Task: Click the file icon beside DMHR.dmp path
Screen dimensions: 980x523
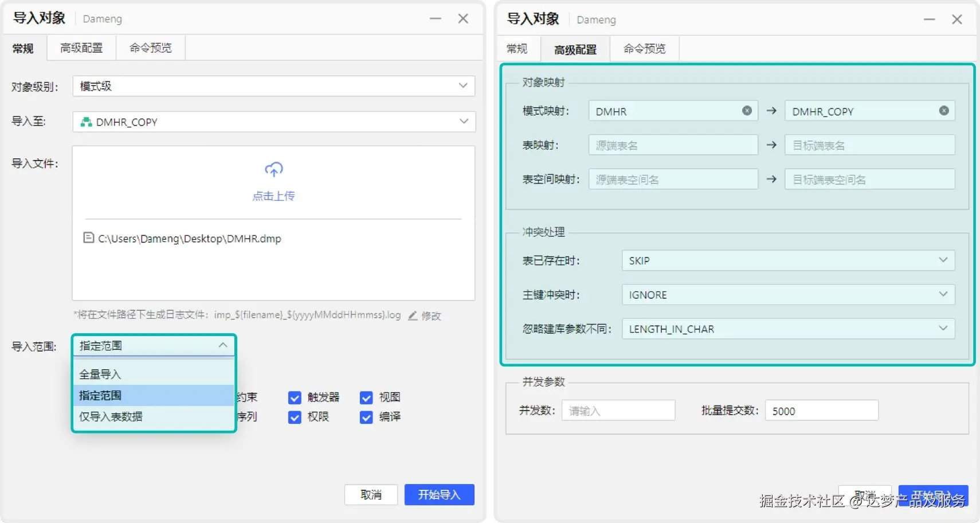Action: pos(89,237)
